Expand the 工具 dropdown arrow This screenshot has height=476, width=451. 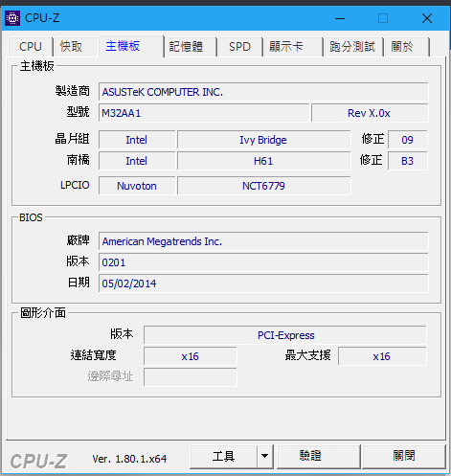(x=265, y=456)
